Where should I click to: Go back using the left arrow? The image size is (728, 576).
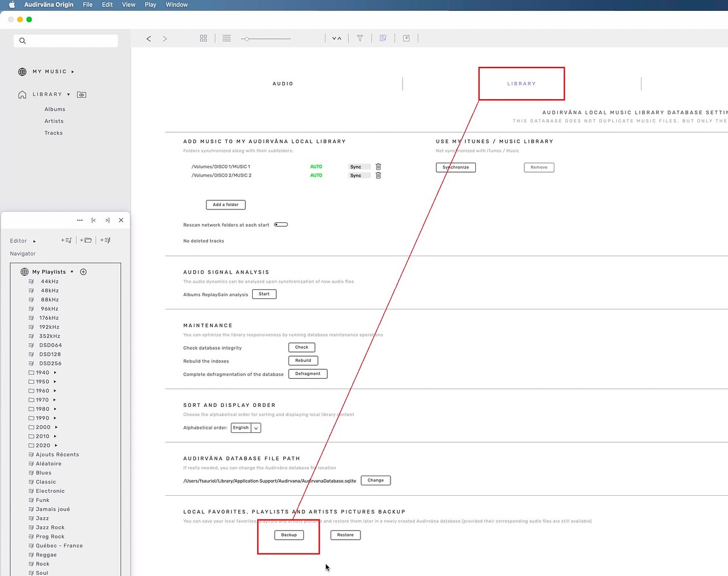[149, 39]
